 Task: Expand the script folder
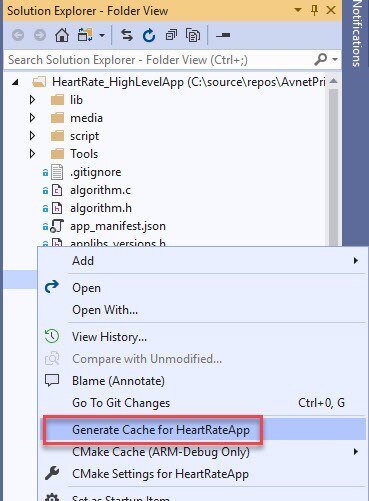coord(32,136)
